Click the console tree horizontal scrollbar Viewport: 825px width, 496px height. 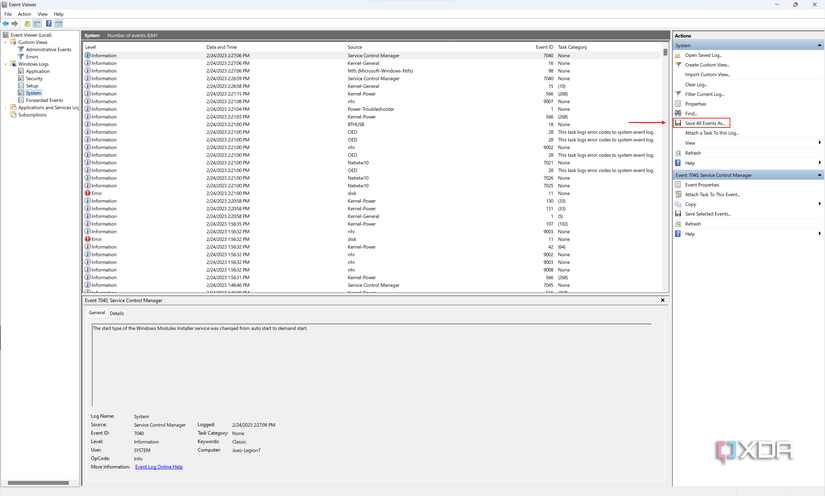(x=38, y=483)
